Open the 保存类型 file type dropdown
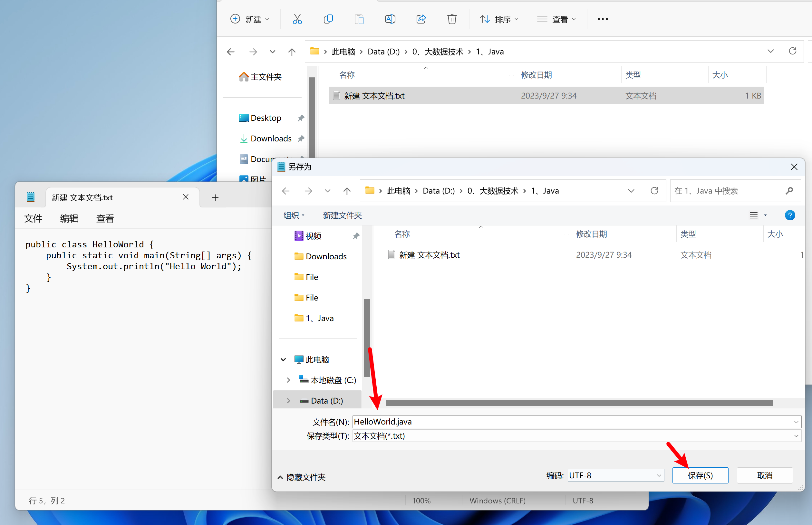 (x=576, y=436)
